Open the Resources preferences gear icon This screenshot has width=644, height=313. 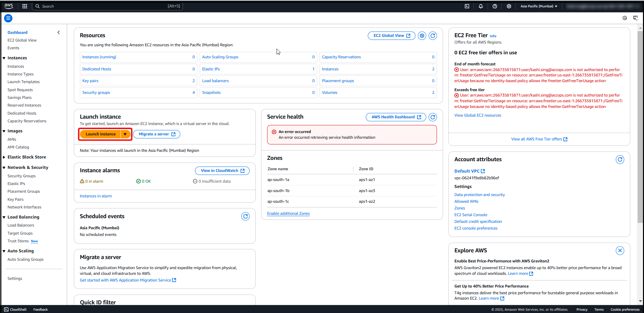pyautogui.click(x=422, y=36)
